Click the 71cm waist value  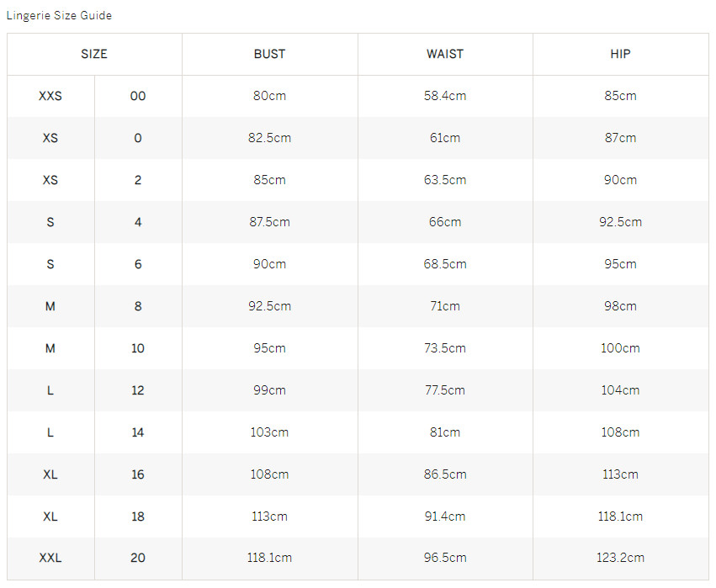pos(445,306)
